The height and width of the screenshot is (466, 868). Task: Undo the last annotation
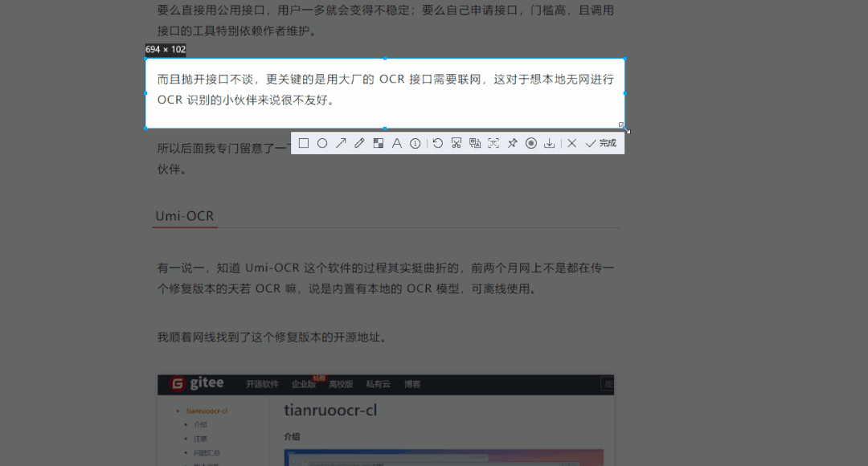pos(436,142)
